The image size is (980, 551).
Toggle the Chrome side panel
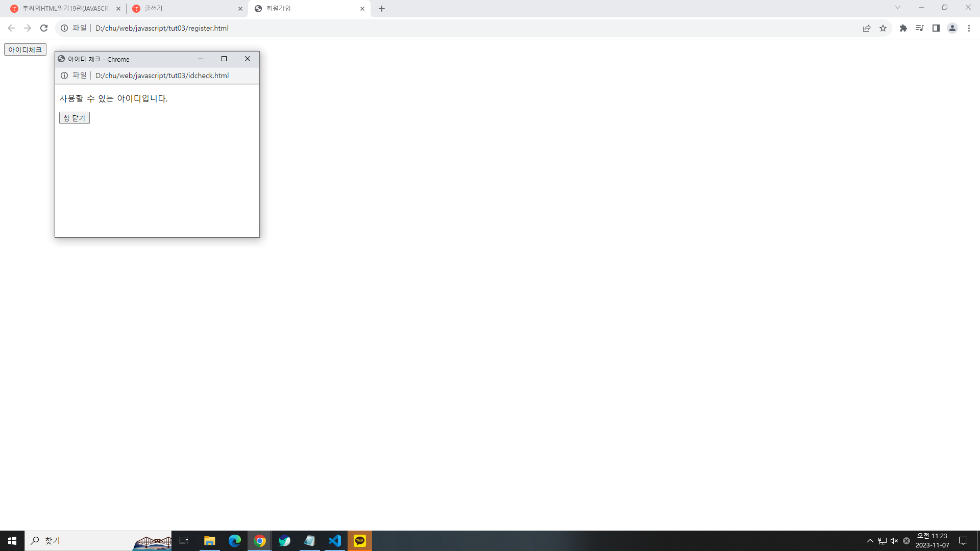click(x=936, y=28)
